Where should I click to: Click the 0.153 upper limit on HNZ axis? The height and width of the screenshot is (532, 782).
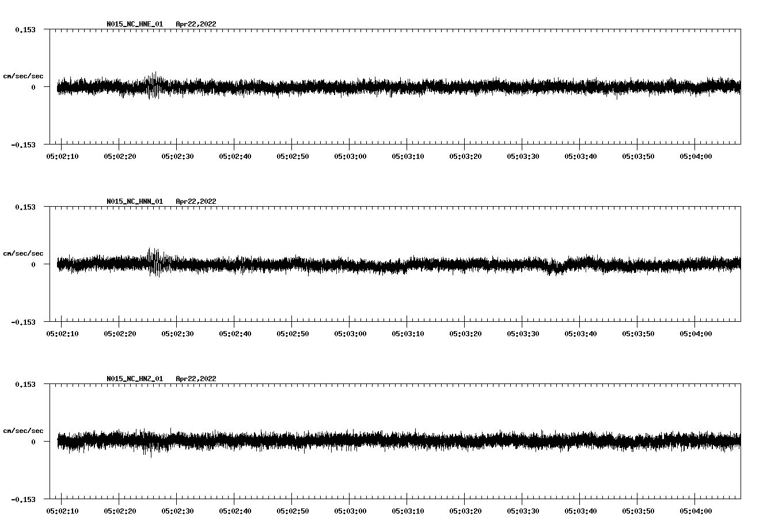pos(25,384)
